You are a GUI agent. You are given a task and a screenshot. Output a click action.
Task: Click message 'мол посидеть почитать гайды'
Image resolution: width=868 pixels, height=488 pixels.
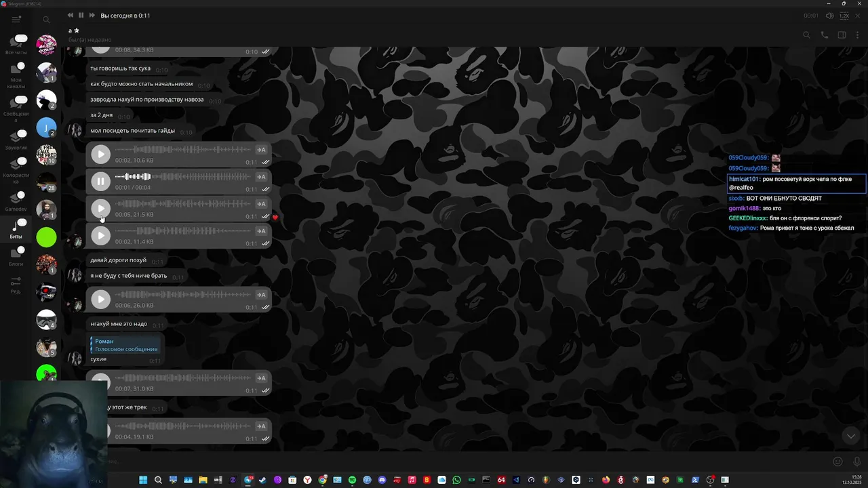click(x=133, y=131)
